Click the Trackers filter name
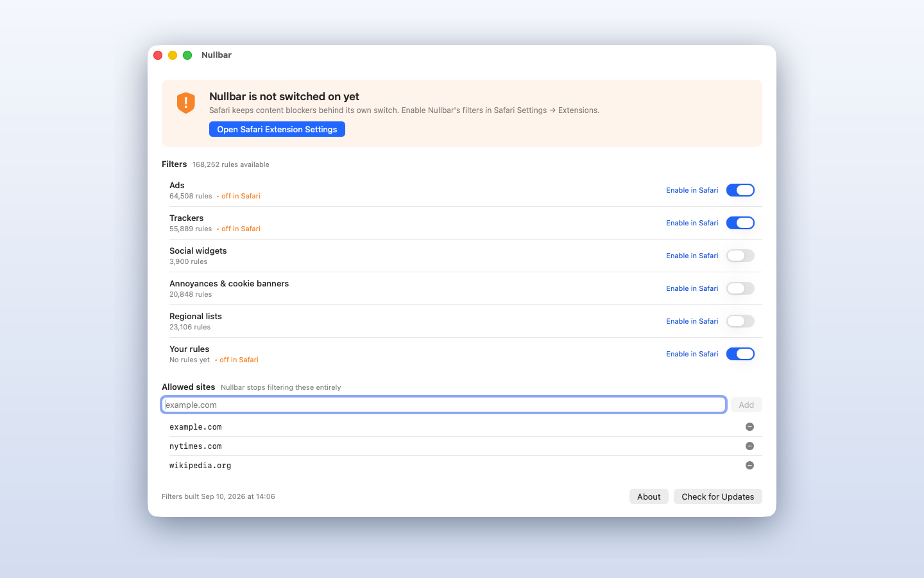The height and width of the screenshot is (578, 924). (186, 218)
